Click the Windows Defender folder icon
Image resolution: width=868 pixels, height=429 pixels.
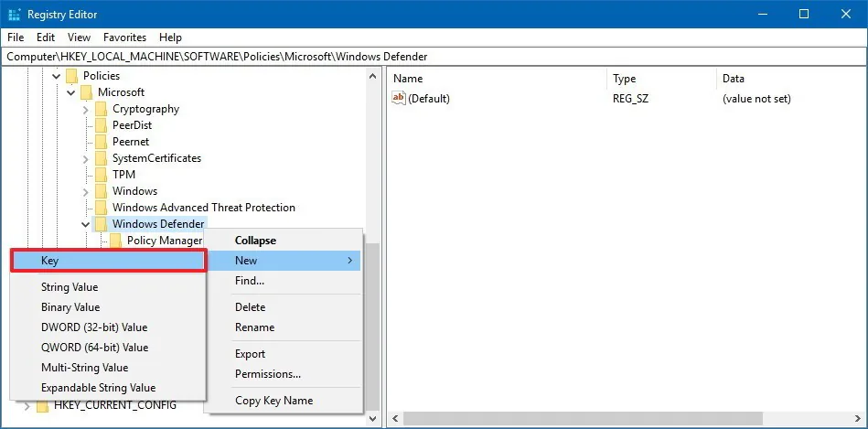(x=101, y=224)
